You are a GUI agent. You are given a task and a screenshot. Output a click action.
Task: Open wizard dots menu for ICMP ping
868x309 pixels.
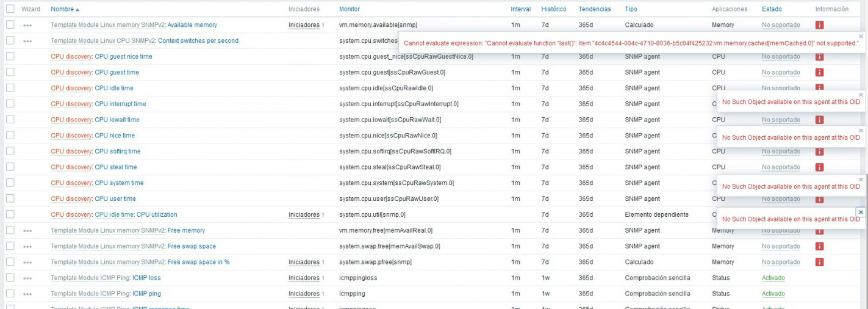27,294
